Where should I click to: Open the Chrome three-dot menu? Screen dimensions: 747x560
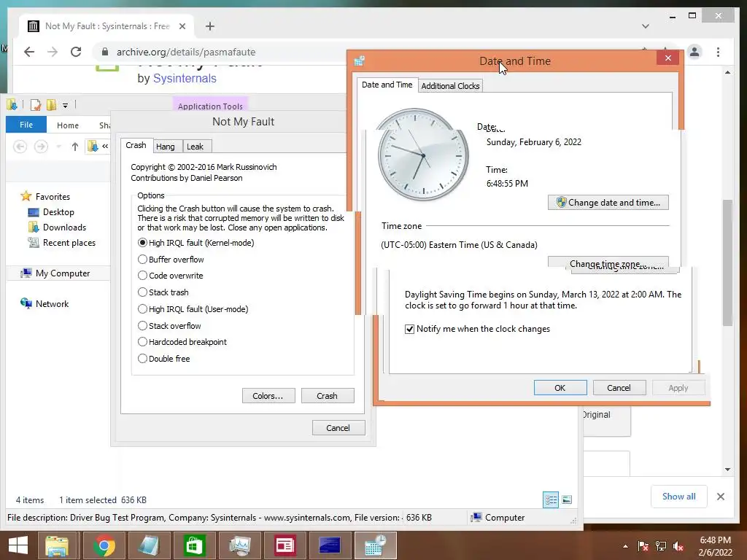pyautogui.click(x=718, y=52)
